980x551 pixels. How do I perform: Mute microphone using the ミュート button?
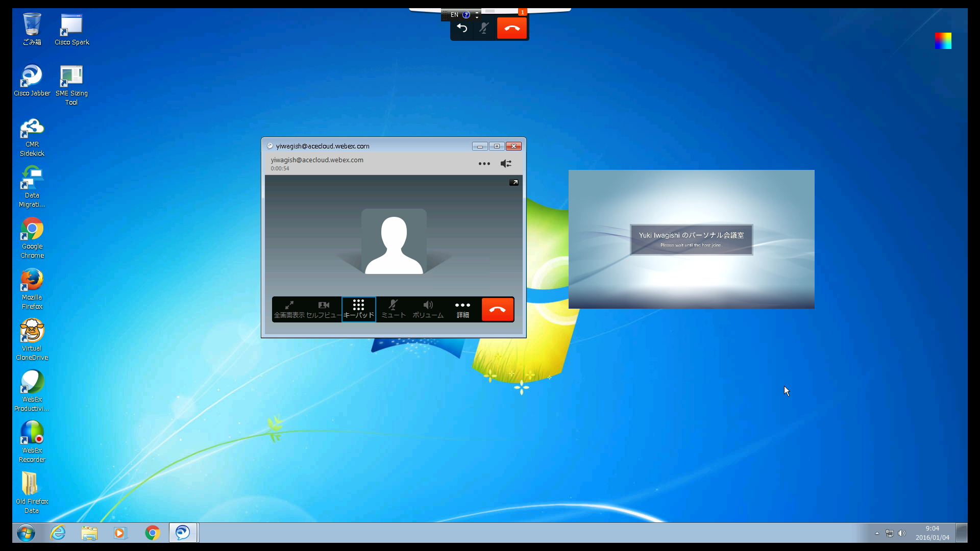393,309
